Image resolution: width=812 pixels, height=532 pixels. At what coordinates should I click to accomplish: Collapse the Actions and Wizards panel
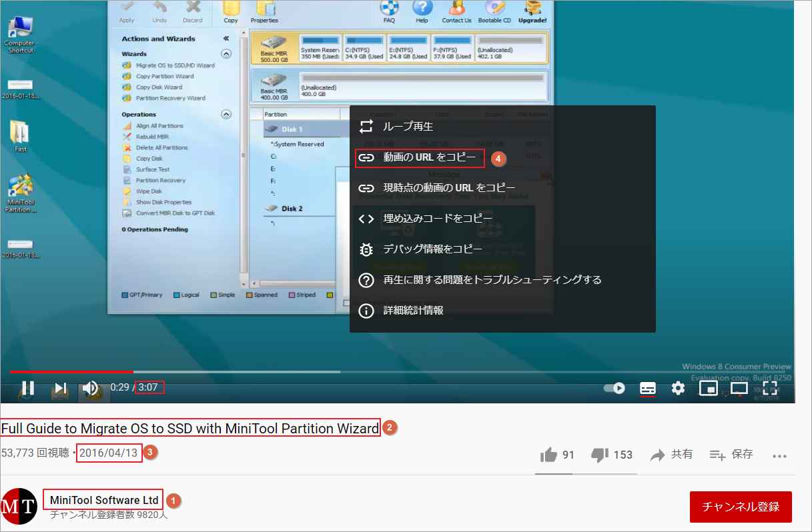pyautogui.click(x=226, y=39)
